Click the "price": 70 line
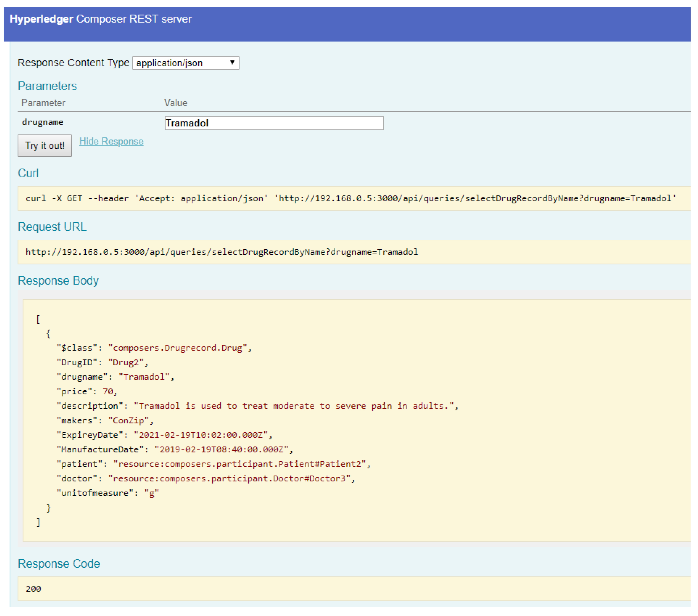Screen dimensions: 698x616 (87, 391)
